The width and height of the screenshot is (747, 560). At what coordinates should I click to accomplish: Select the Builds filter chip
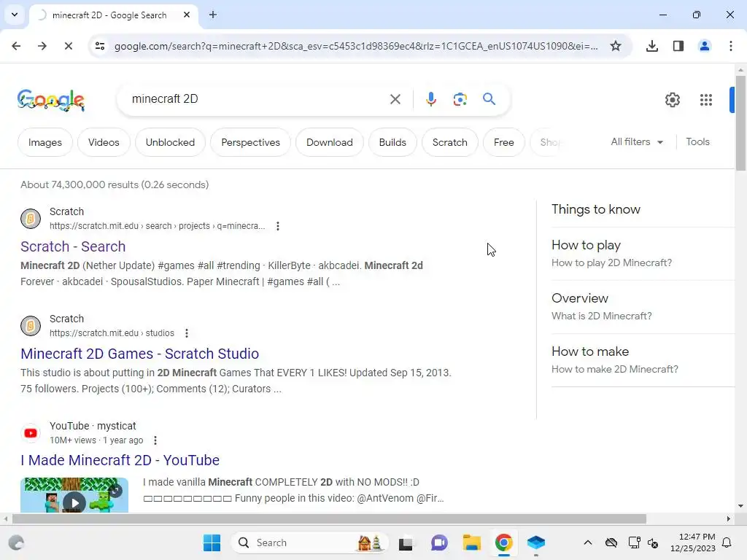click(392, 142)
